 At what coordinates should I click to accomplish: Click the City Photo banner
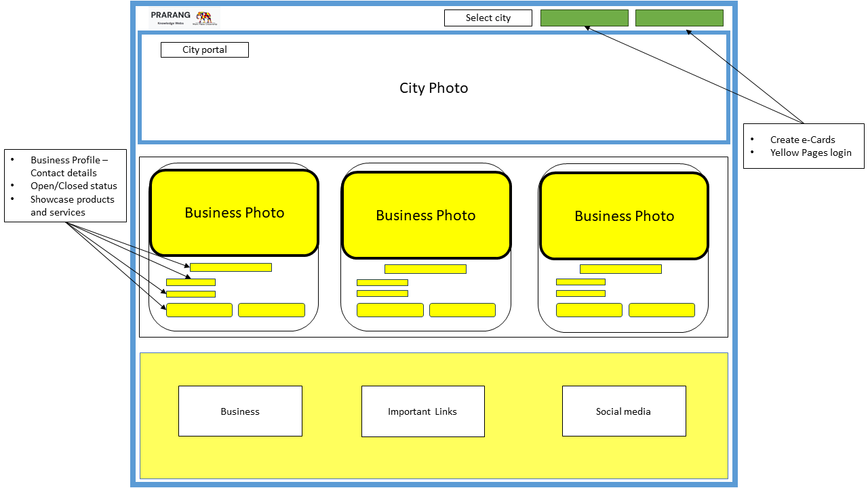click(x=434, y=88)
